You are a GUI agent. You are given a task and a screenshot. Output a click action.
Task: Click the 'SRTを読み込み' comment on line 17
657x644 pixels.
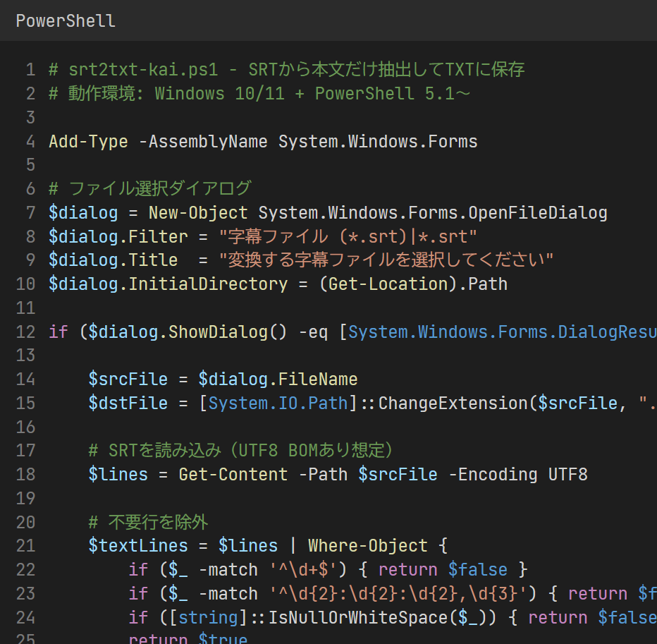tap(165, 451)
